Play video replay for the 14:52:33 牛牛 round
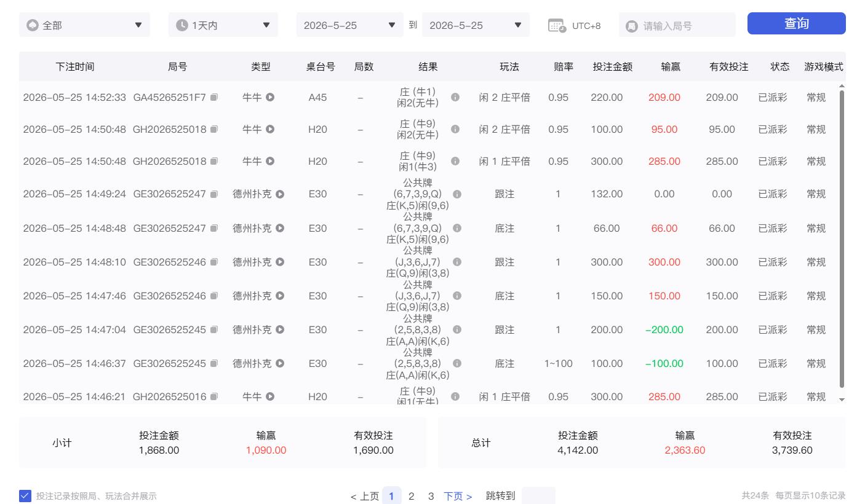849x504 pixels. pos(270,97)
